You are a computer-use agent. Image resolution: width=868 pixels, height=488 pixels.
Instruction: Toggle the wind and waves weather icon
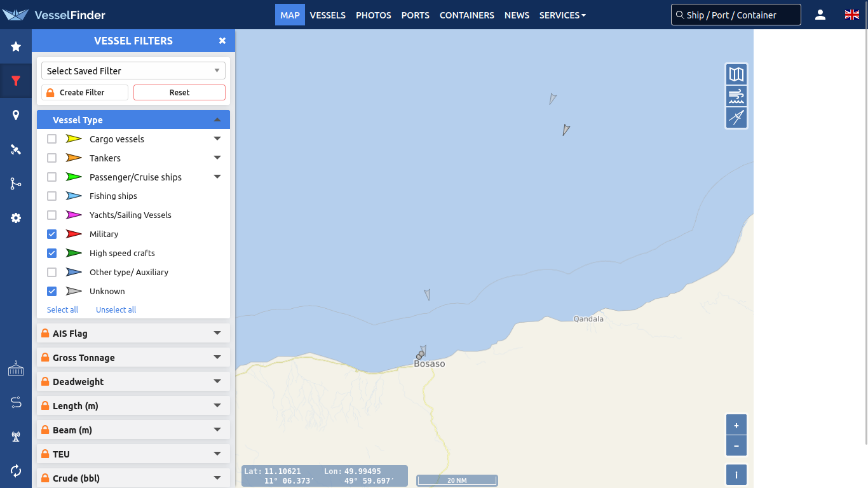[x=736, y=96]
